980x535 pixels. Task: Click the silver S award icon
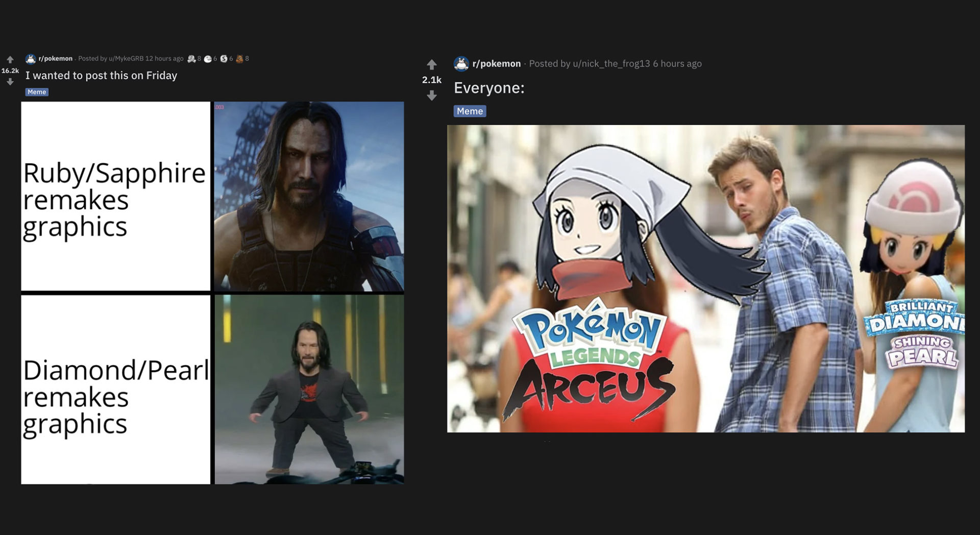224,59
